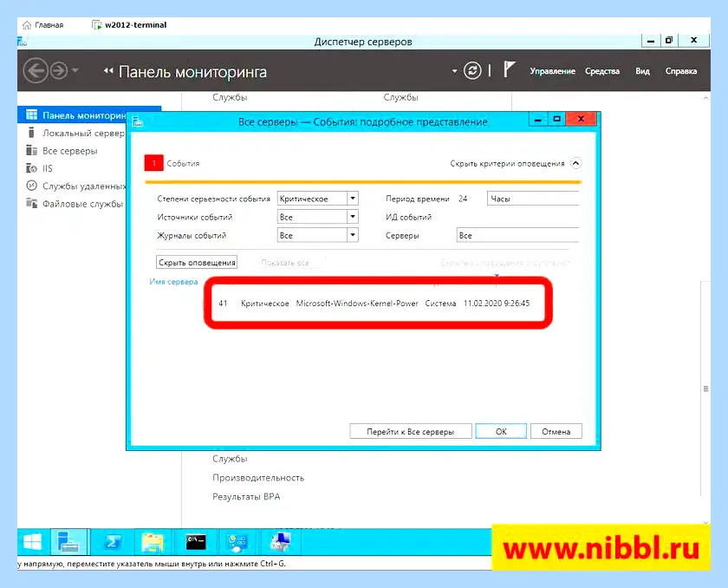Launch PowerShell from the taskbar

(113, 541)
